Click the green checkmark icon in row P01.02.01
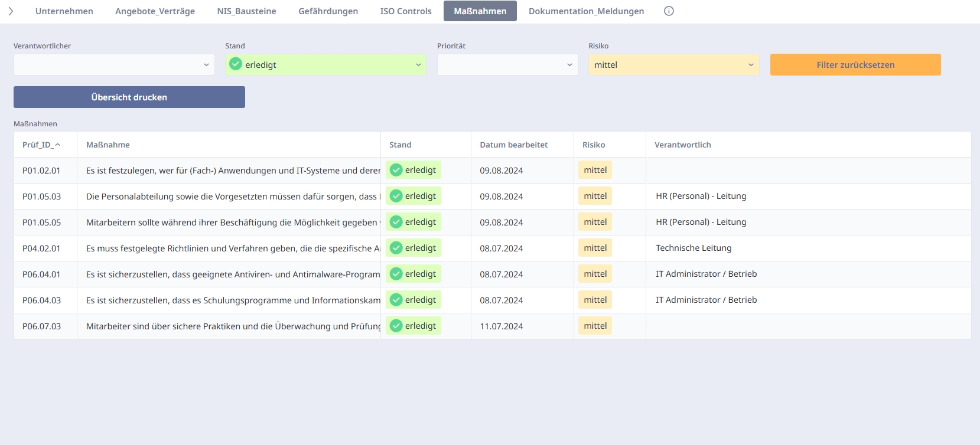Screen dimensions: 980x445 (396, 170)
